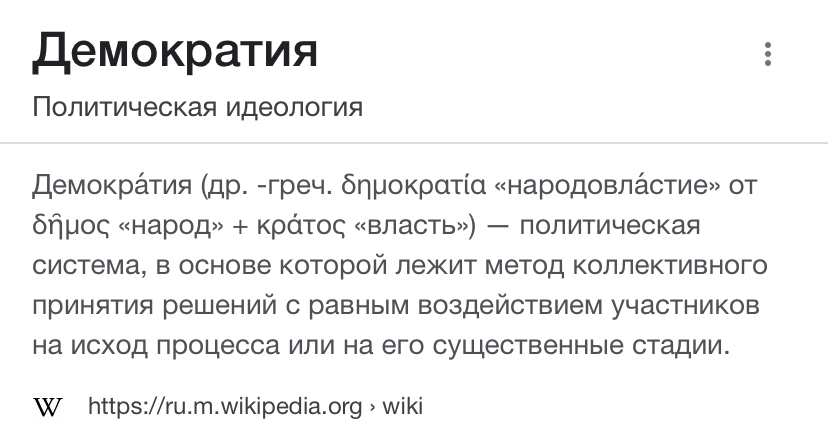
Task: Click the breadcrumb chevron separator before wiki
Action: pyautogui.click(x=372, y=407)
